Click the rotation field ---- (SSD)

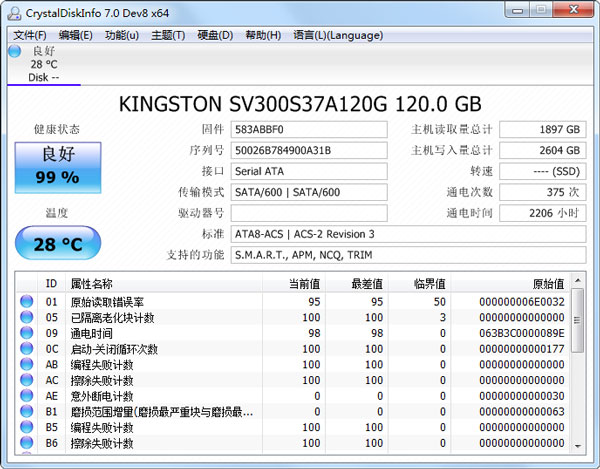(x=543, y=171)
